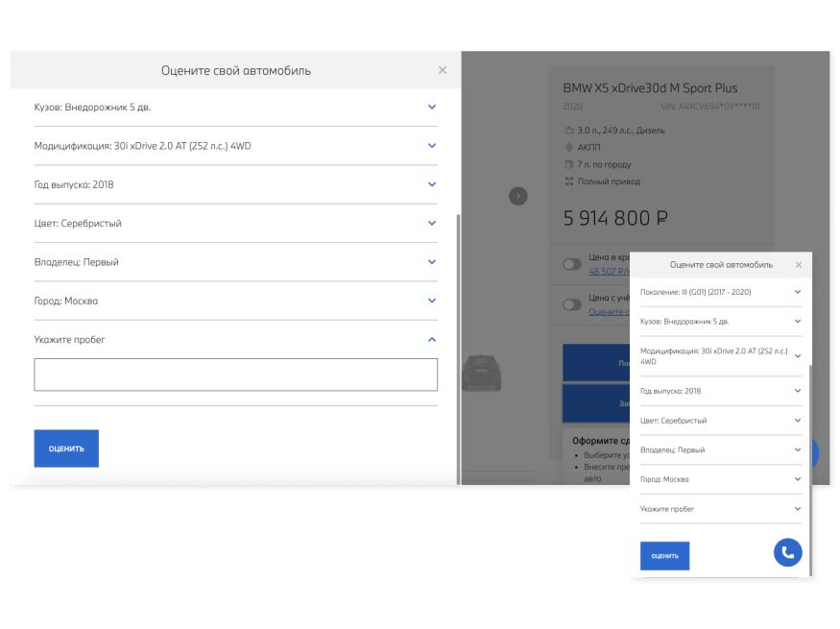Click the dark car thumbnail image

coord(482,373)
